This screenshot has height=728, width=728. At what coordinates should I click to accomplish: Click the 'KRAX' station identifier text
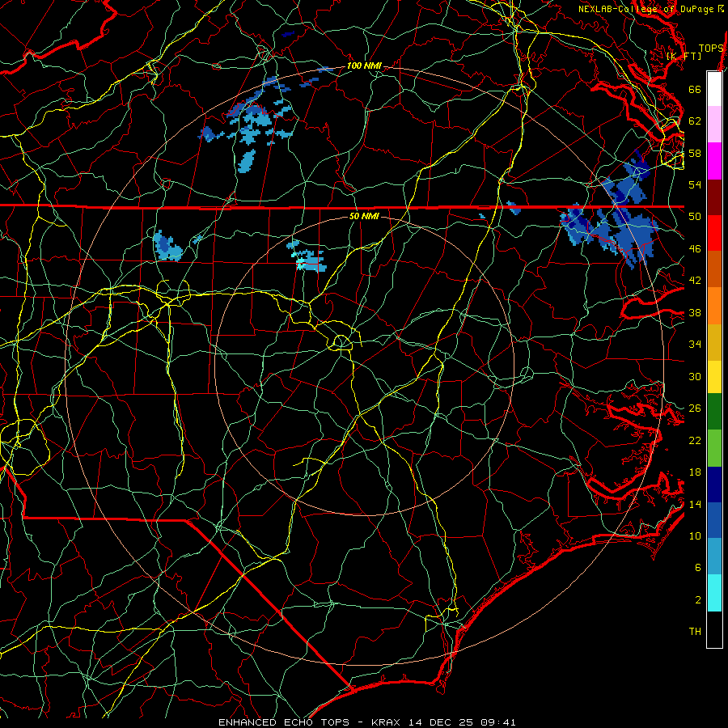(387, 722)
